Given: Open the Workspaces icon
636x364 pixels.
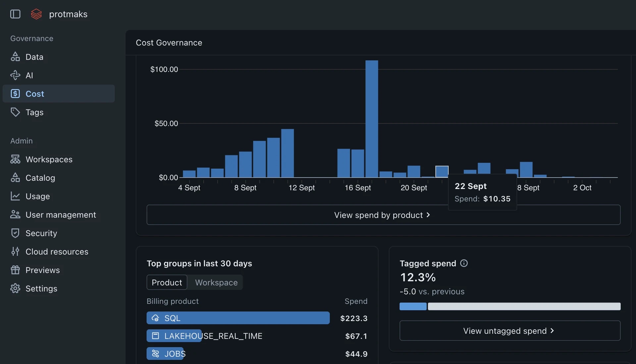Looking at the screenshot, I should tap(15, 159).
